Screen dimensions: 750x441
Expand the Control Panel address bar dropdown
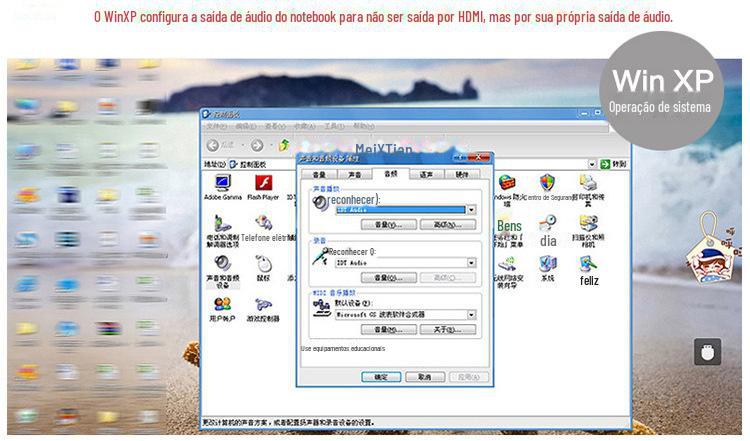(592, 164)
